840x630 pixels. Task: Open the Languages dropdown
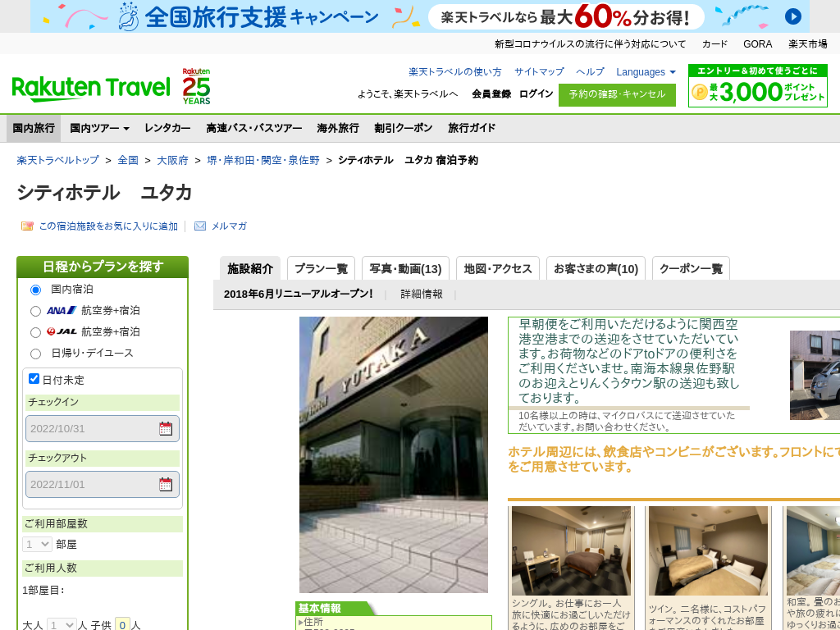(x=646, y=72)
